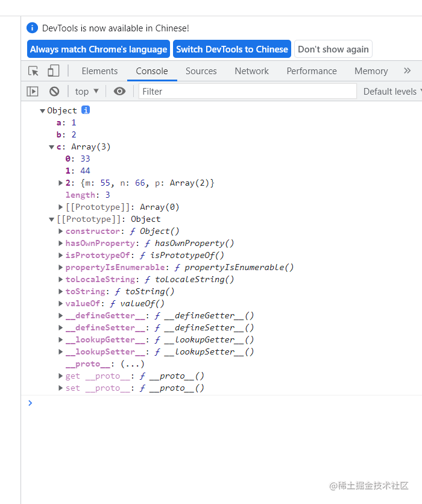Clear the console with the ban icon
This screenshot has height=504, width=422.
click(54, 92)
